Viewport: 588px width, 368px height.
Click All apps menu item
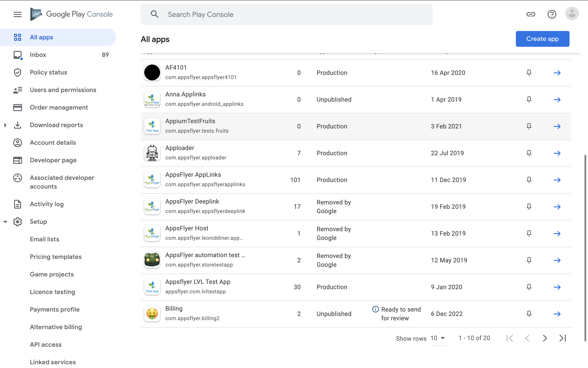(41, 37)
